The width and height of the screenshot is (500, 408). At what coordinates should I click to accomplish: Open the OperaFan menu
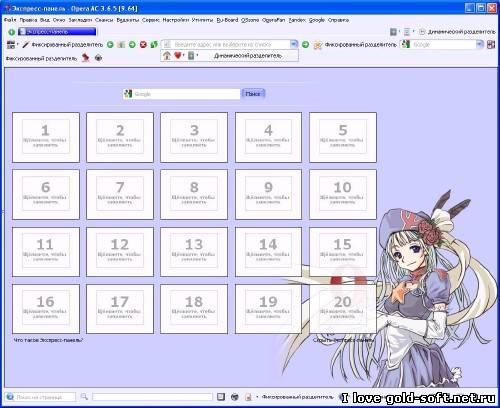click(274, 20)
